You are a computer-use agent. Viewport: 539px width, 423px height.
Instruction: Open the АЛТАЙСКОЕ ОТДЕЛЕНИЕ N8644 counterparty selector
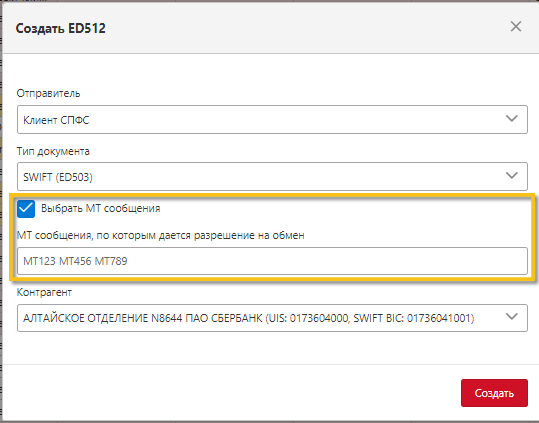click(272, 318)
